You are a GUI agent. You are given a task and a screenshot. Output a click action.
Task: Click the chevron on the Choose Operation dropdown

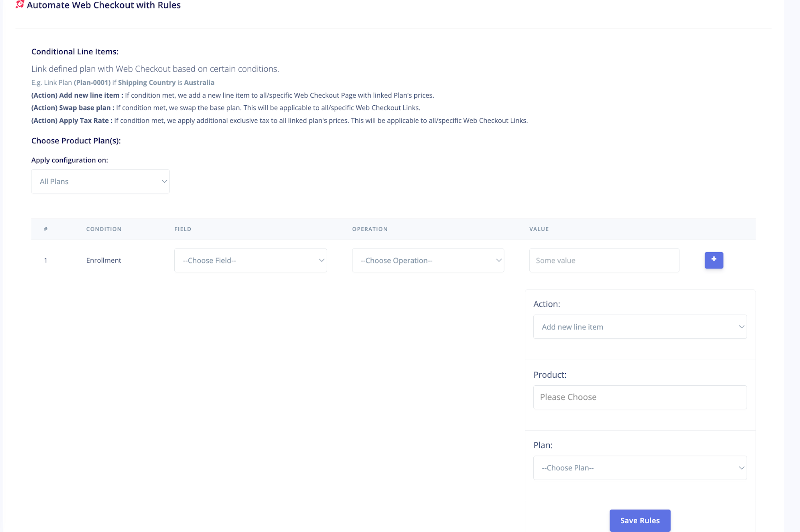[x=498, y=260]
